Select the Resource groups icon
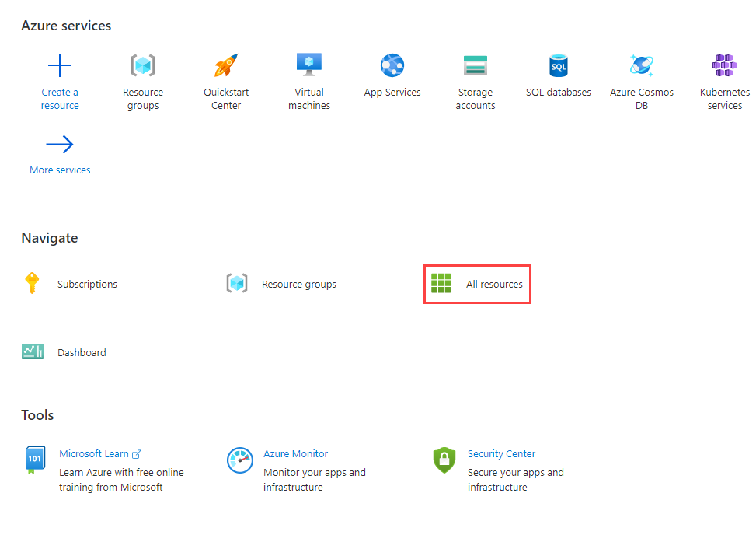The width and height of the screenshot is (756, 535). tap(143, 65)
